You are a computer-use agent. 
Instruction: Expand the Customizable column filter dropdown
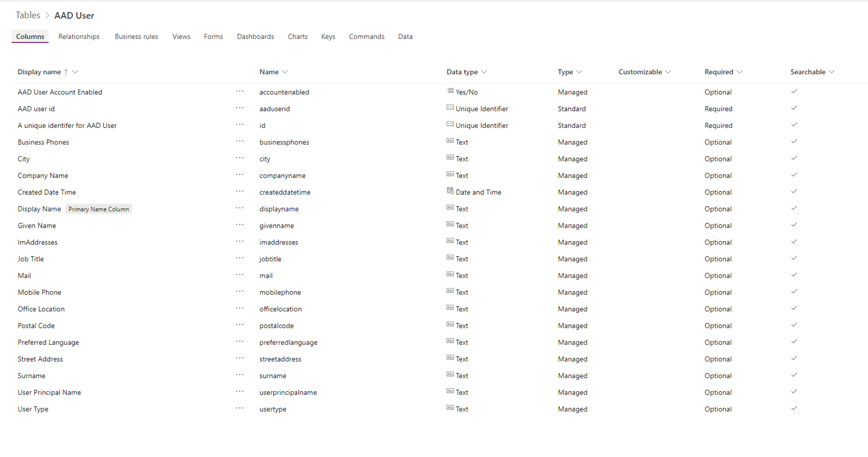click(668, 72)
